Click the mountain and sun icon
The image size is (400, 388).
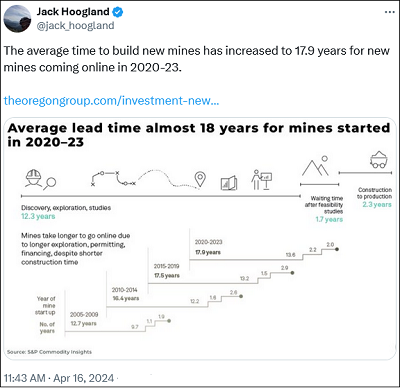click(x=315, y=166)
